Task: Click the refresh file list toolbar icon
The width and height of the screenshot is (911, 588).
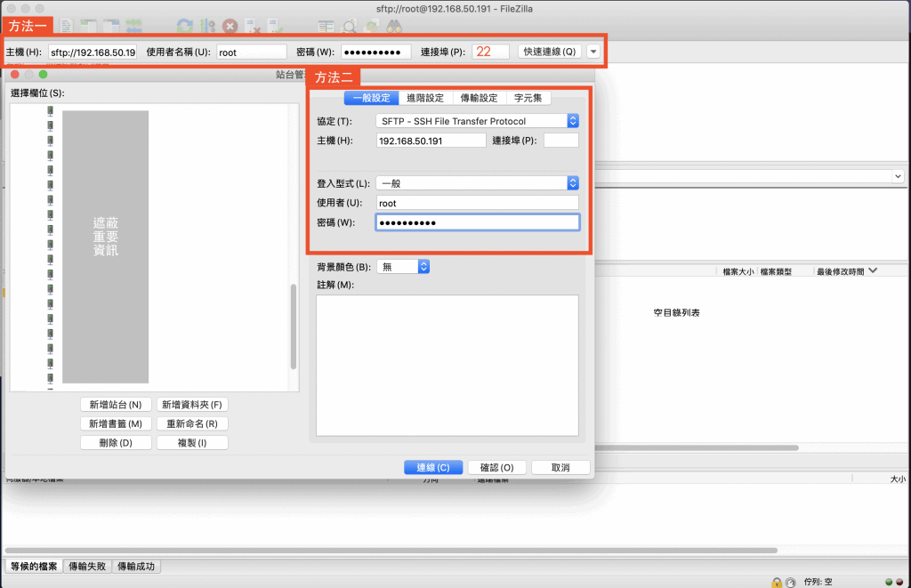Action: coord(184,27)
